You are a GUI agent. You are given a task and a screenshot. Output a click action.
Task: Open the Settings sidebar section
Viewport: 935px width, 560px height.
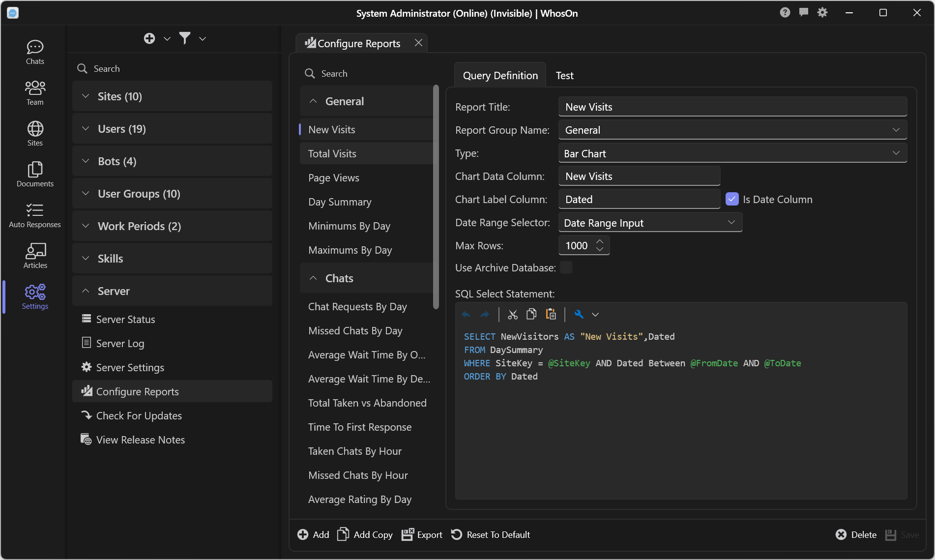pyautogui.click(x=35, y=297)
